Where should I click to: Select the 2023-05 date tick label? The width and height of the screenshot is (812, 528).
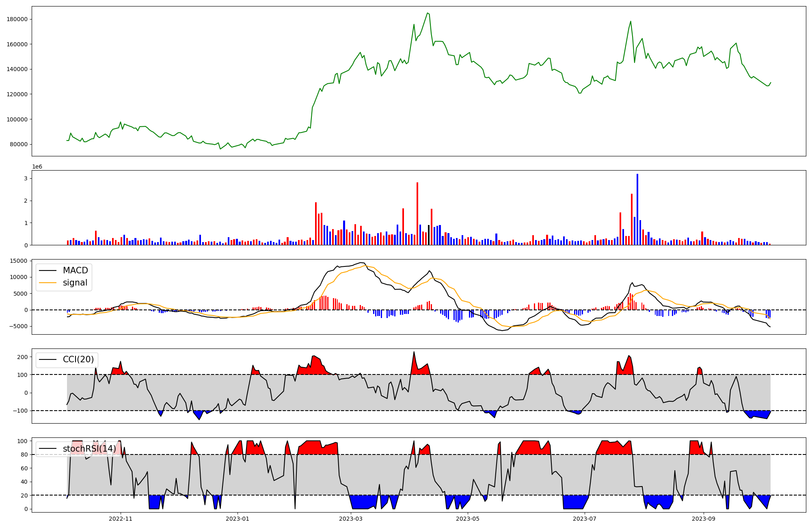[x=468, y=519]
